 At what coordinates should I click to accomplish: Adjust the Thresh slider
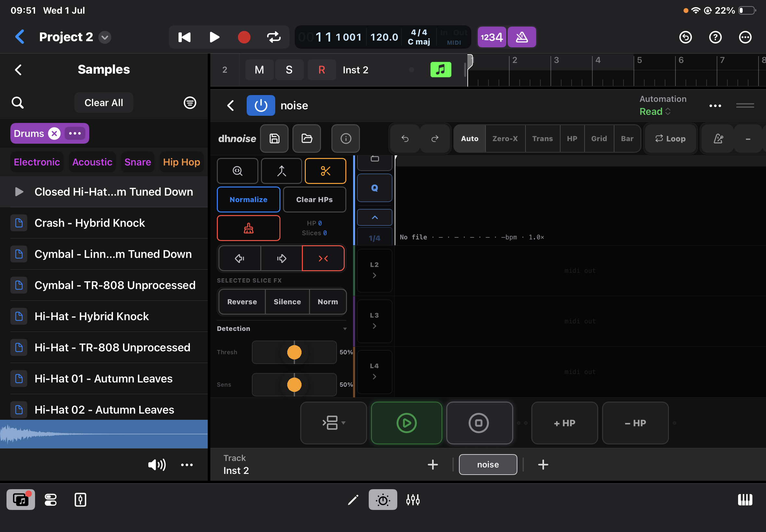click(294, 352)
